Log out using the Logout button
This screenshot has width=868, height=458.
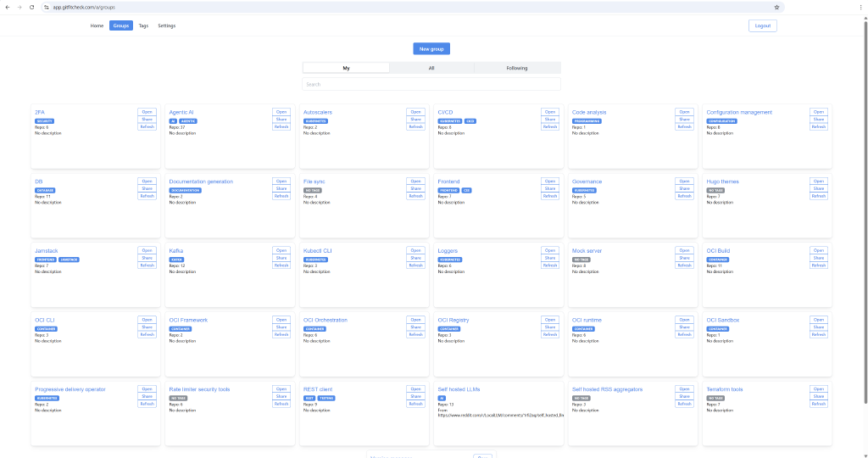click(x=762, y=25)
